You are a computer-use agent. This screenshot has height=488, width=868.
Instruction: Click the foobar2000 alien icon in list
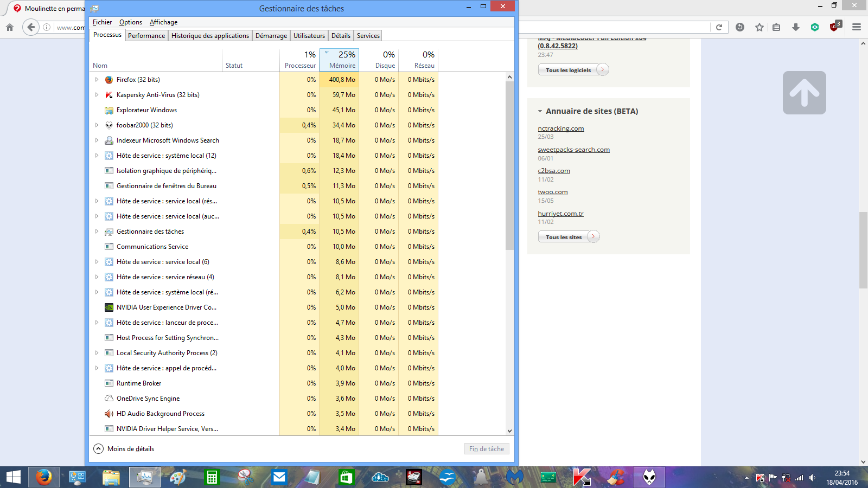(109, 125)
